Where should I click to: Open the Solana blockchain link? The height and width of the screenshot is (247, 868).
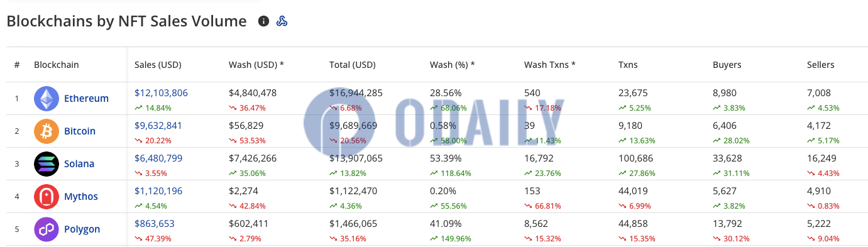tap(79, 164)
